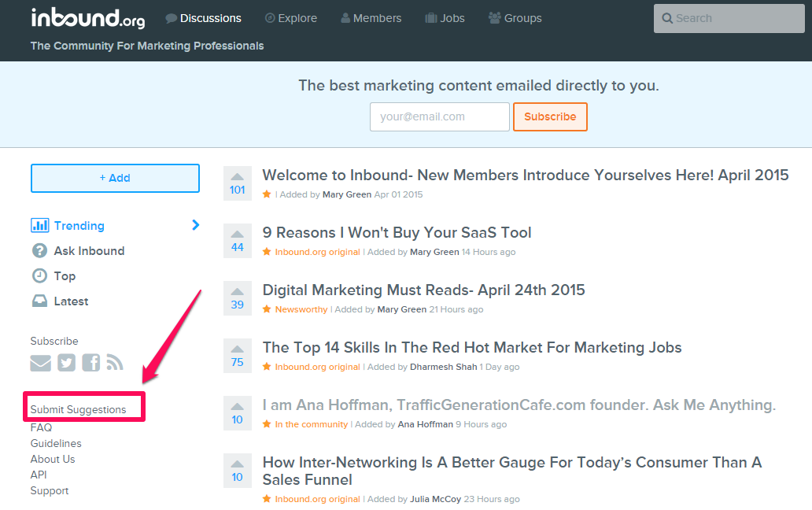Upvote the Inter-Networking Sales Funnel post

pos(237,464)
